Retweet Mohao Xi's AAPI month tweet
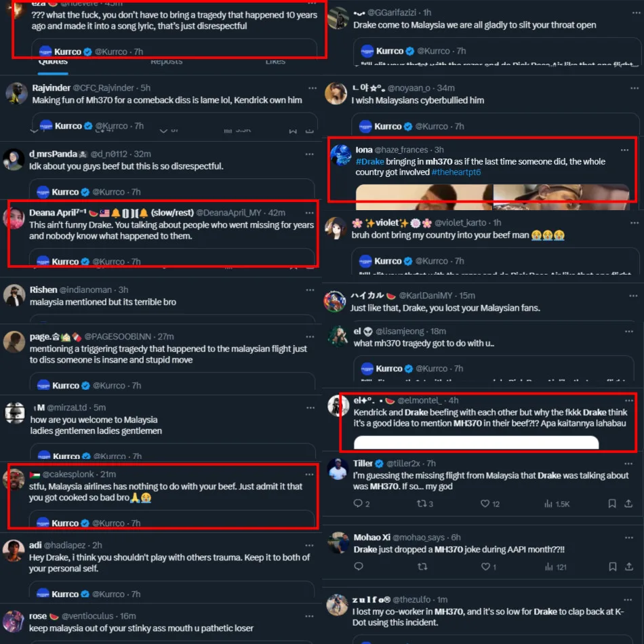This screenshot has height=644, width=644. (422, 567)
